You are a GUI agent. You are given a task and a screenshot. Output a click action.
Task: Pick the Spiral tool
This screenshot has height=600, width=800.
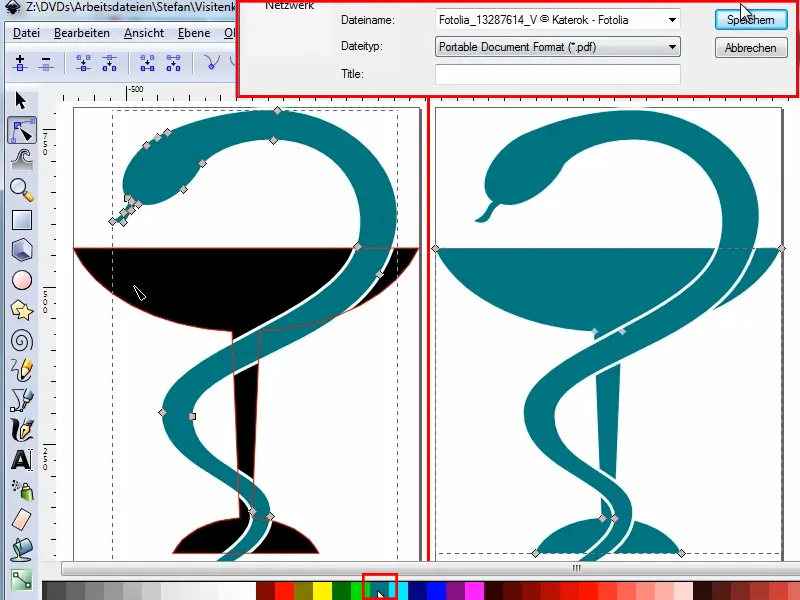(x=22, y=340)
